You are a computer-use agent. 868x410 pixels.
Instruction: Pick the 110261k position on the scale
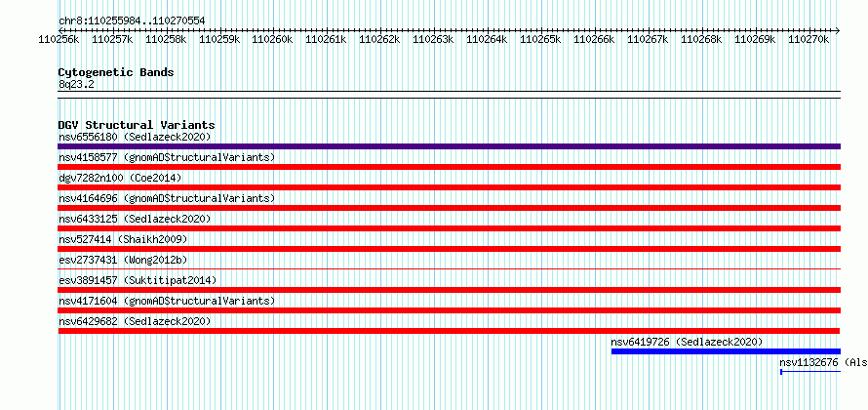[327, 39]
